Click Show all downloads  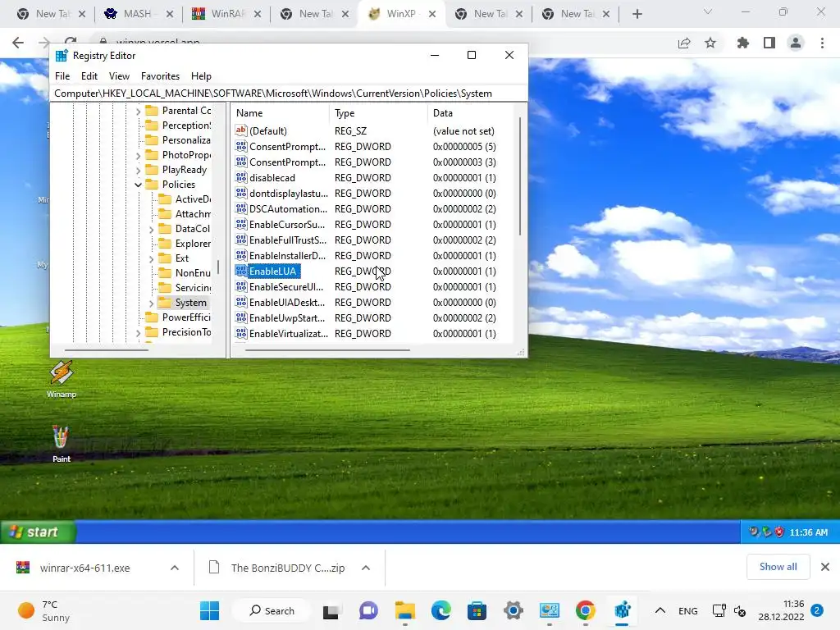(778, 567)
